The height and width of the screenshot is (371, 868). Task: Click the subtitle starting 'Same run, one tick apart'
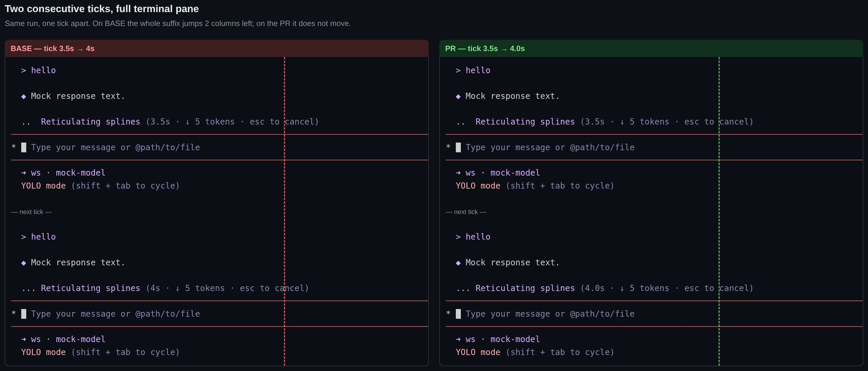tap(177, 24)
